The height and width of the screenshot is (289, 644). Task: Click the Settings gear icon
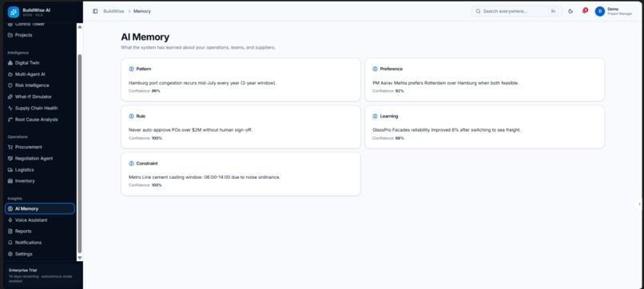coord(10,254)
